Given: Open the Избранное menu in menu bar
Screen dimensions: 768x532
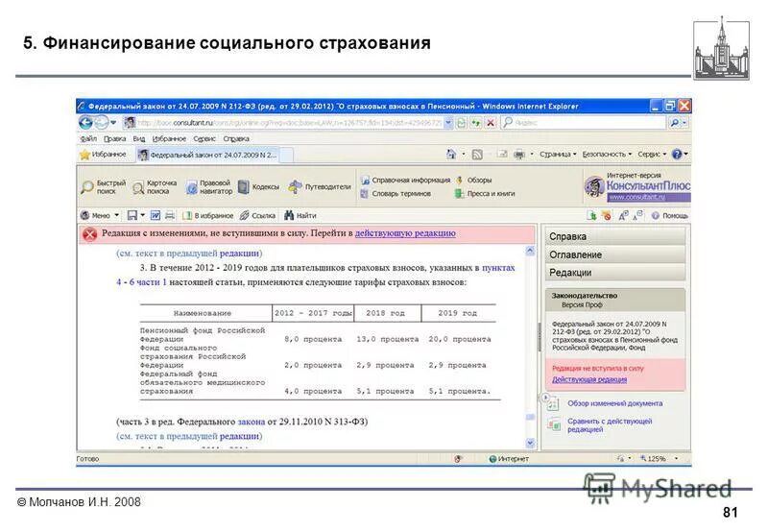Looking at the screenshot, I should (x=169, y=139).
